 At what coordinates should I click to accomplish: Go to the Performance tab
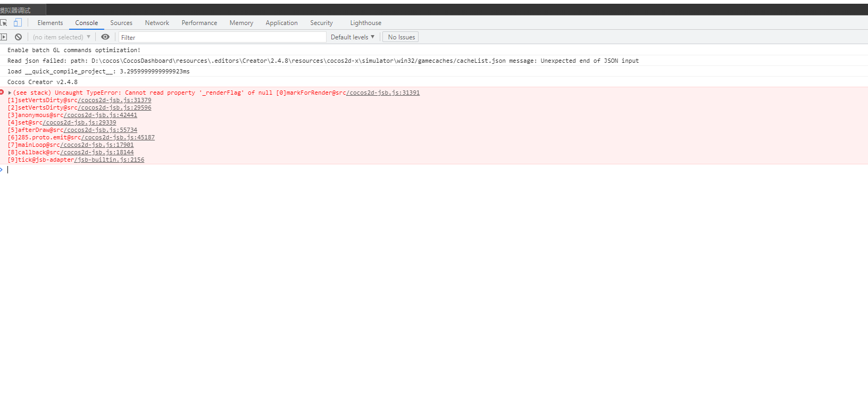[199, 23]
